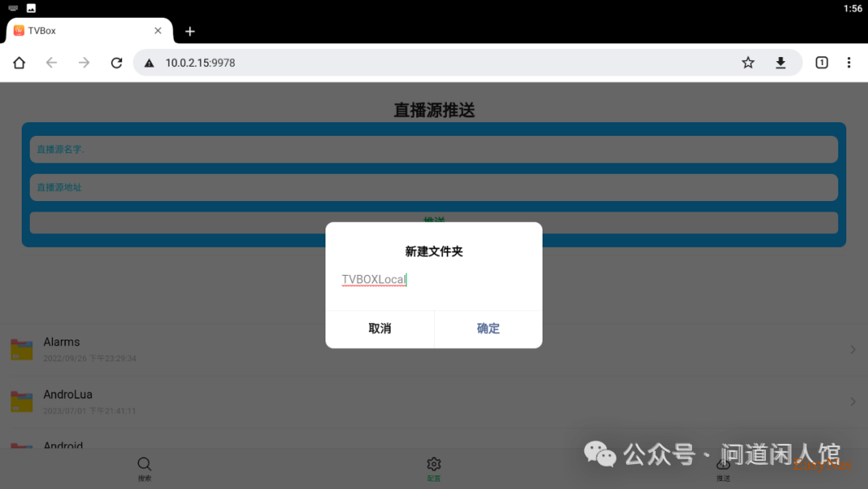Screen dimensions: 868x489
Task: Open the 配置 settings tab
Action: [x=433, y=469]
